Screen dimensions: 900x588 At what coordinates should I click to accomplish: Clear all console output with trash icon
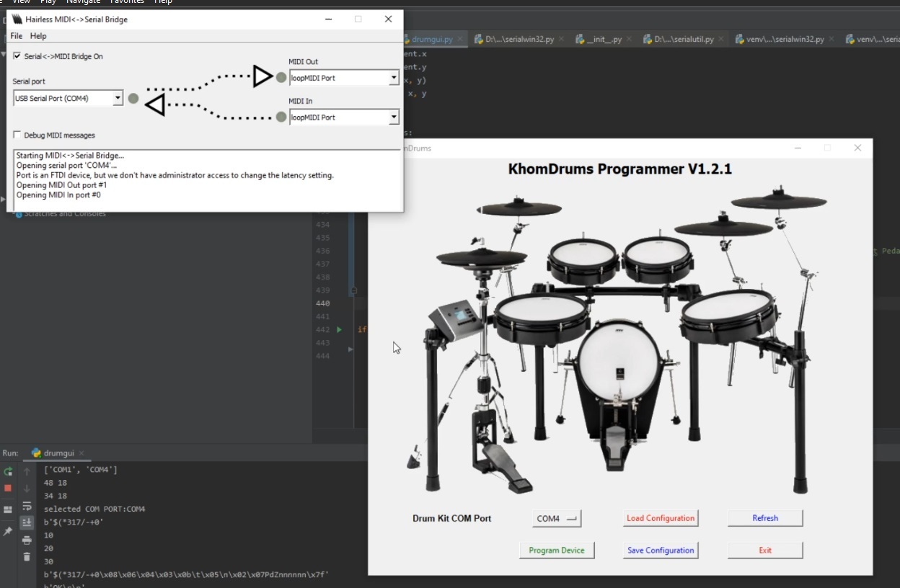coord(27,557)
